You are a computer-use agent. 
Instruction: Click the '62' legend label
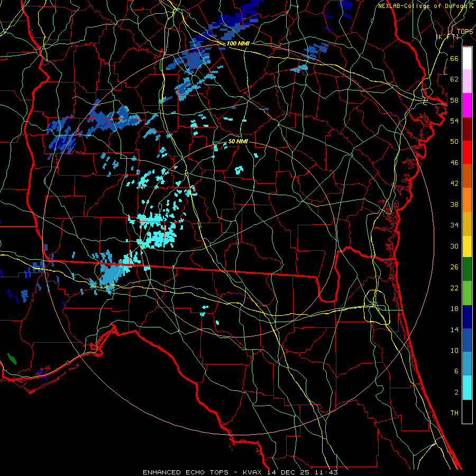pyautogui.click(x=454, y=79)
